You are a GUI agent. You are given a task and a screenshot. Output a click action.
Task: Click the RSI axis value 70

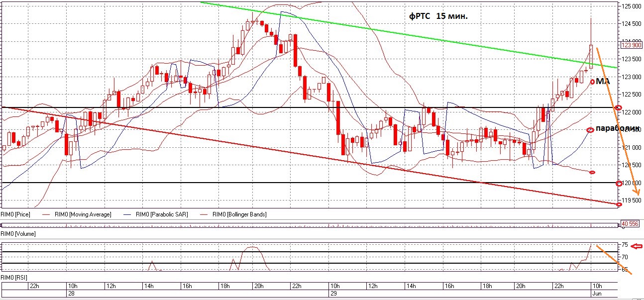click(x=625, y=257)
